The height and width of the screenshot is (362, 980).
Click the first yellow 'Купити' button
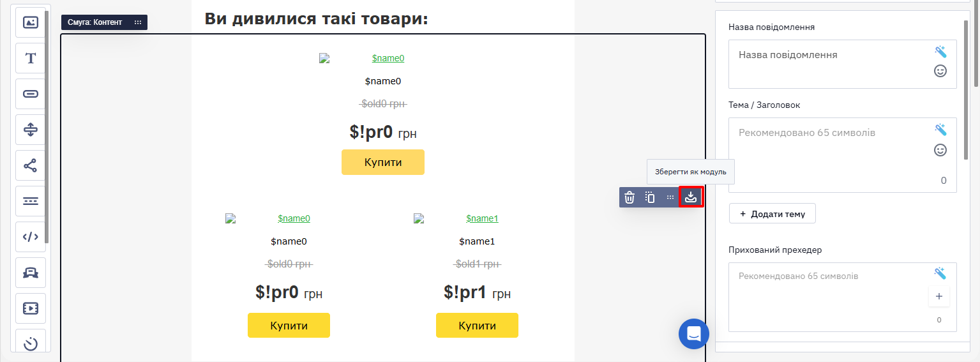[x=383, y=162]
